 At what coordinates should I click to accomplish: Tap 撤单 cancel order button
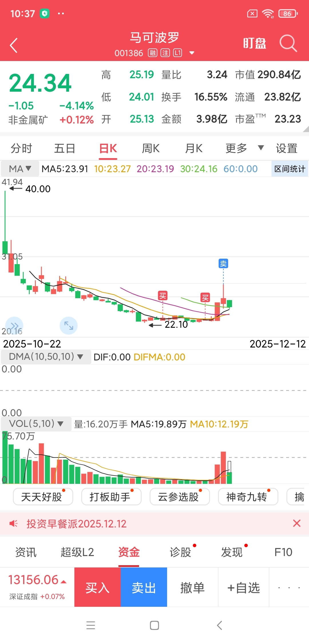[193, 587]
